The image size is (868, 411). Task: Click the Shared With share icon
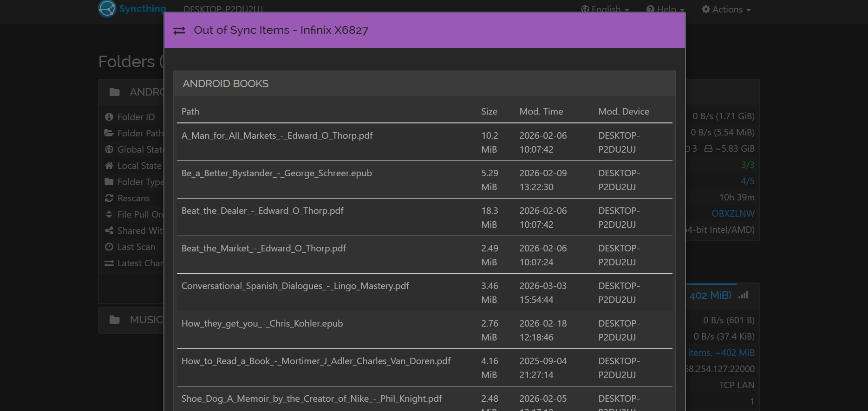(109, 231)
